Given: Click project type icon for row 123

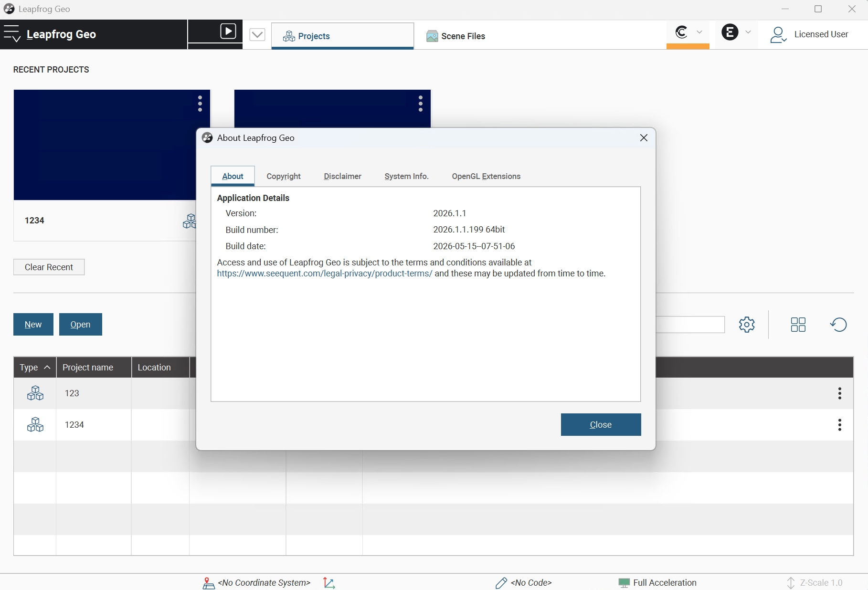Looking at the screenshot, I should (35, 393).
